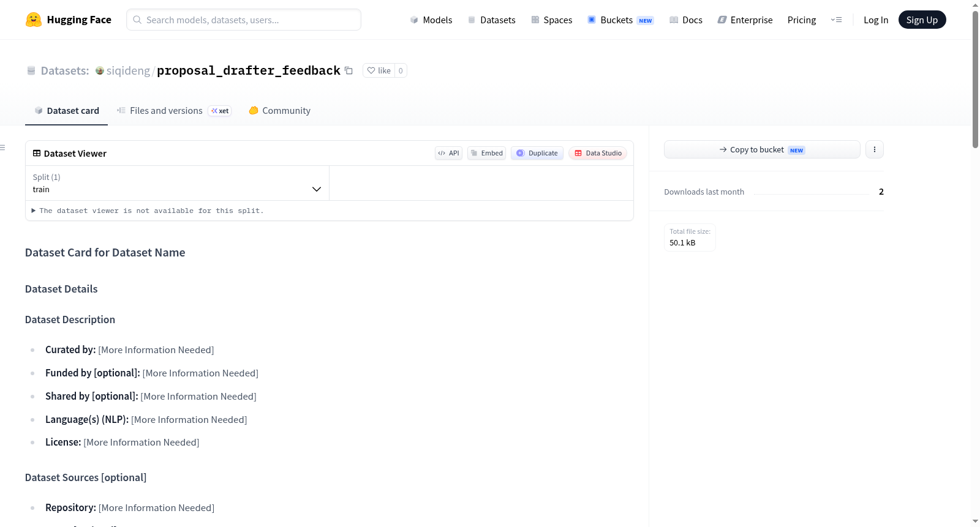Click the Sign Up button
The width and height of the screenshot is (980, 527).
(x=922, y=20)
